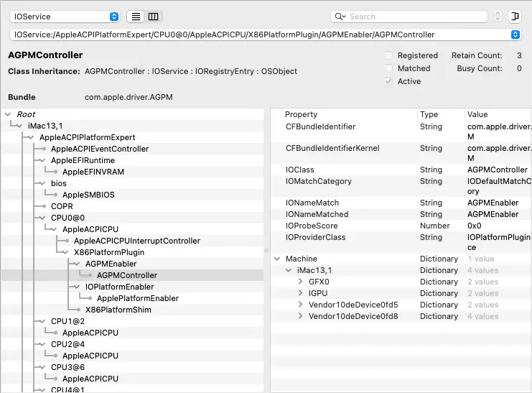Toggle the Active checkbox
Screen dimensions: 532x393
click(x=388, y=81)
